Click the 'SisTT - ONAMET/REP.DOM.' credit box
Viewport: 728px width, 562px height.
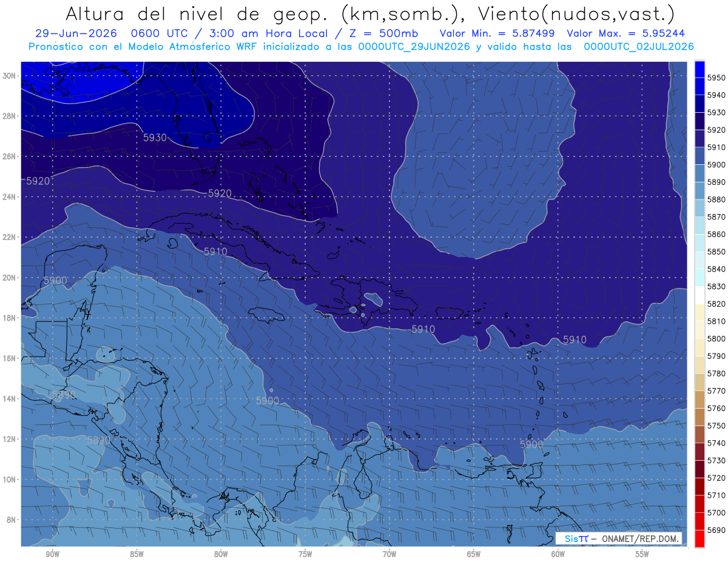coord(618,538)
